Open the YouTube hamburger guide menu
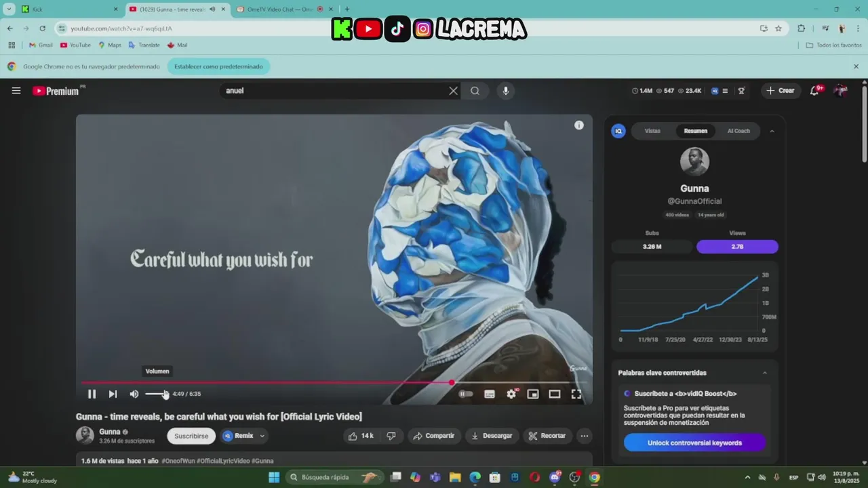Screen dimensions: 868x488 16,90
